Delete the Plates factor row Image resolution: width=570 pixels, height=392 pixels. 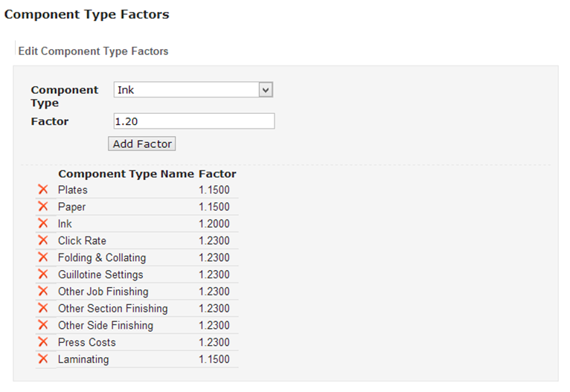[x=42, y=190]
